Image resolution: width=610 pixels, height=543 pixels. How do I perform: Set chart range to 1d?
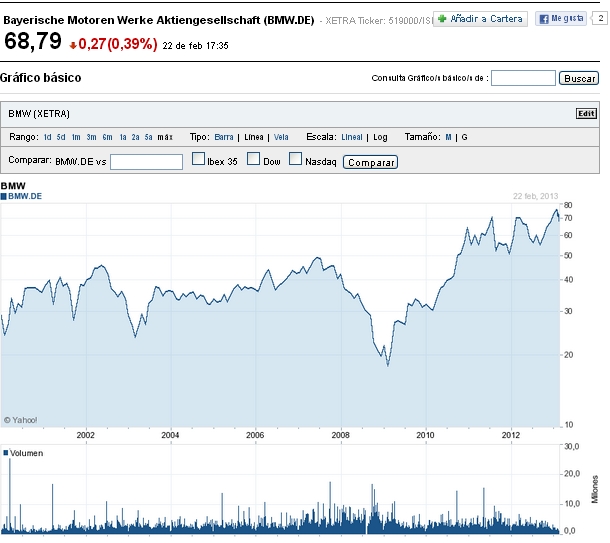[47, 137]
